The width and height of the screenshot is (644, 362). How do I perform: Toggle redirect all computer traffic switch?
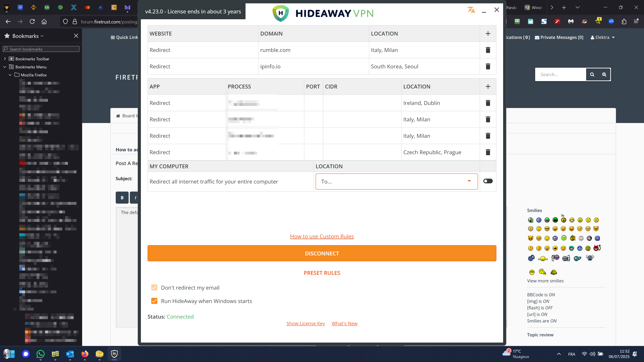coord(488,181)
